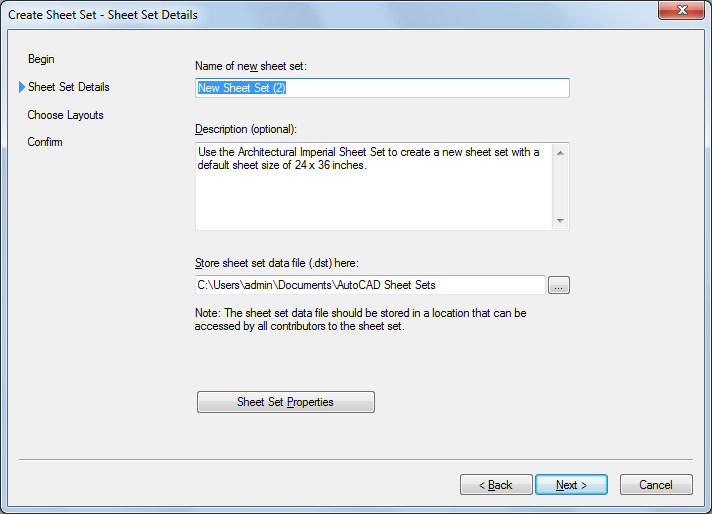Image resolution: width=712 pixels, height=514 pixels.
Task: Select the Begin wizard step
Action: (x=41, y=59)
